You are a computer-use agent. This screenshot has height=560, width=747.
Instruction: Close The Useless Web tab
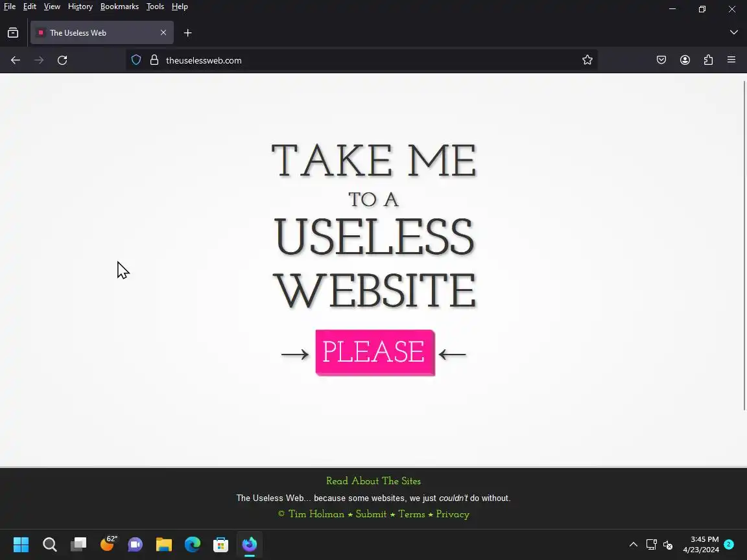163,32
